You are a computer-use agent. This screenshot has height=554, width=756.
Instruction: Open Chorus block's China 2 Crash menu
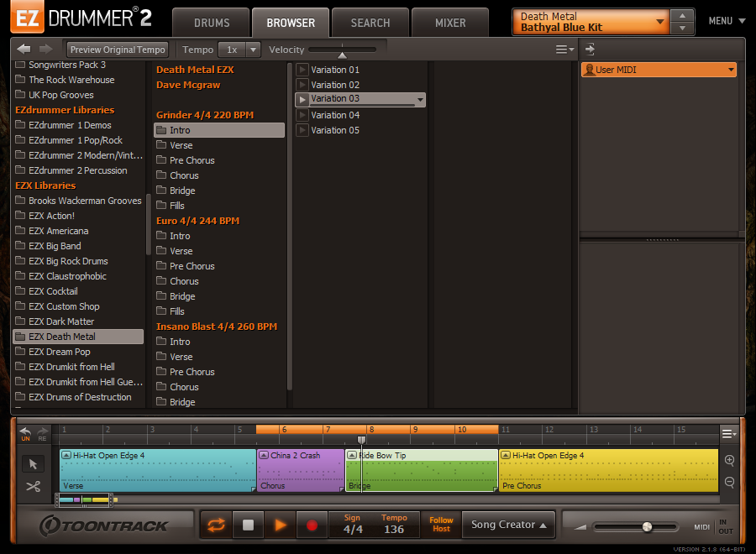pos(264,455)
